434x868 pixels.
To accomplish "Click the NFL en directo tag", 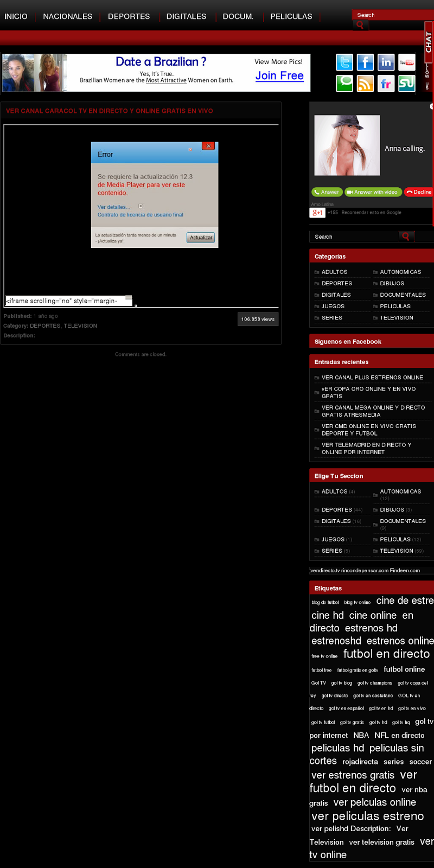I will (399, 736).
